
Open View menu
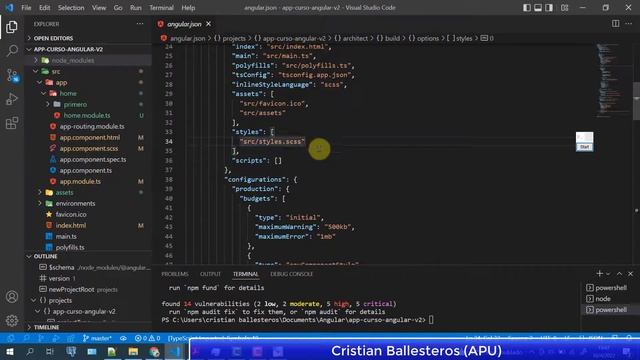(x=99, y=8)
